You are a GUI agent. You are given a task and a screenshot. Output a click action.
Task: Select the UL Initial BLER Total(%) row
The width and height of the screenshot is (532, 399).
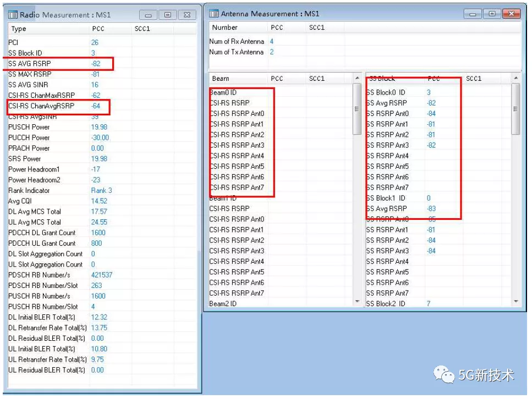102,349
